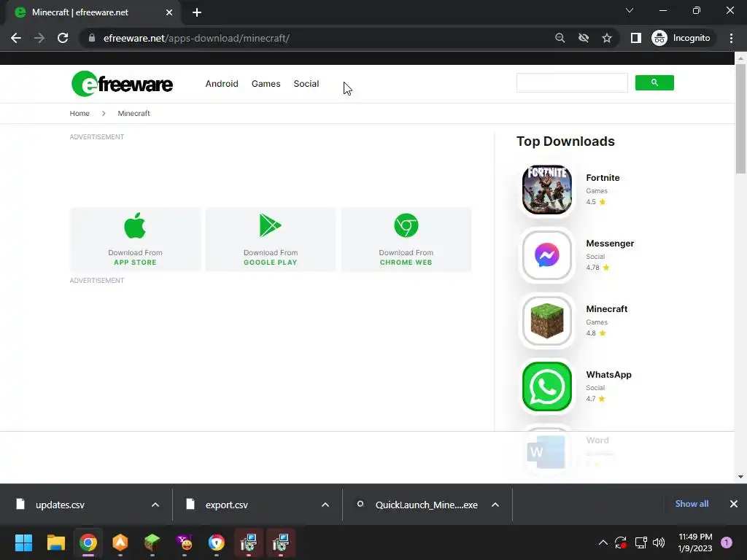
Task: Close the Minecraft efreeware tab
Action: pos(169,12)
